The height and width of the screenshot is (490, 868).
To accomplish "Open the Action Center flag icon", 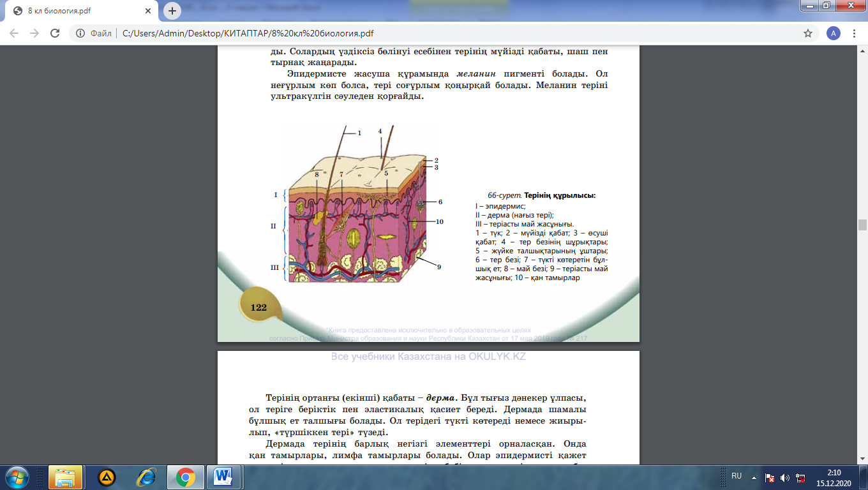I will click(x=770, y=477).
